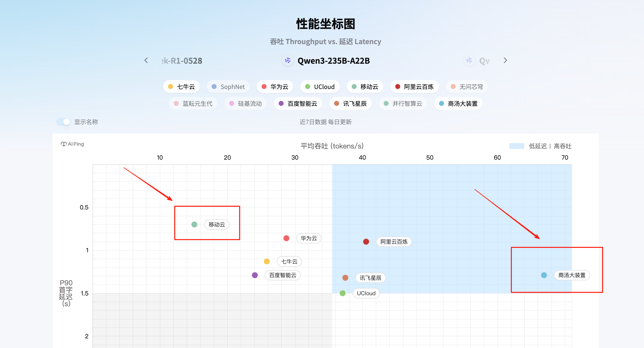The width and height of the screenshot is (644, 348).
Task: Click the light blue 低延迟 legend swatch
Action: tap(517, 146)
